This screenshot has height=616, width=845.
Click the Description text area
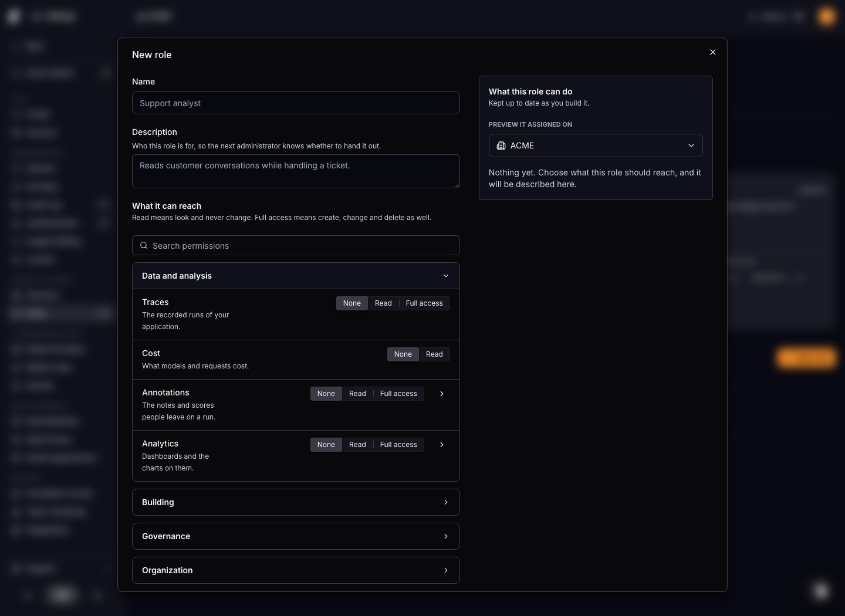point(296,171)
